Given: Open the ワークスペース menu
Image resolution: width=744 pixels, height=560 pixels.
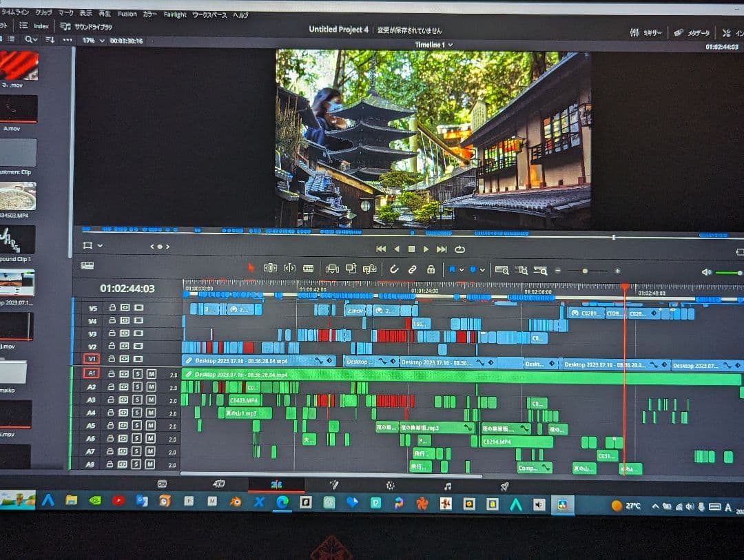Looking at the screenshot, I should (209, 14).
